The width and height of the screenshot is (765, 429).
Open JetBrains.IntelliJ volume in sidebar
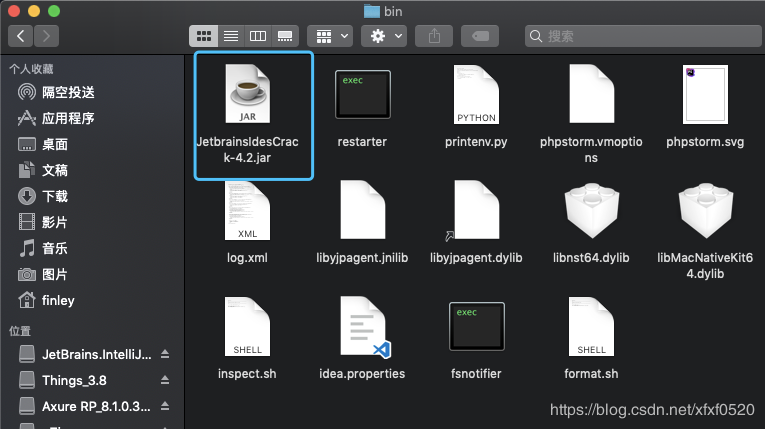pyautogui.click(x=85, y=354)
